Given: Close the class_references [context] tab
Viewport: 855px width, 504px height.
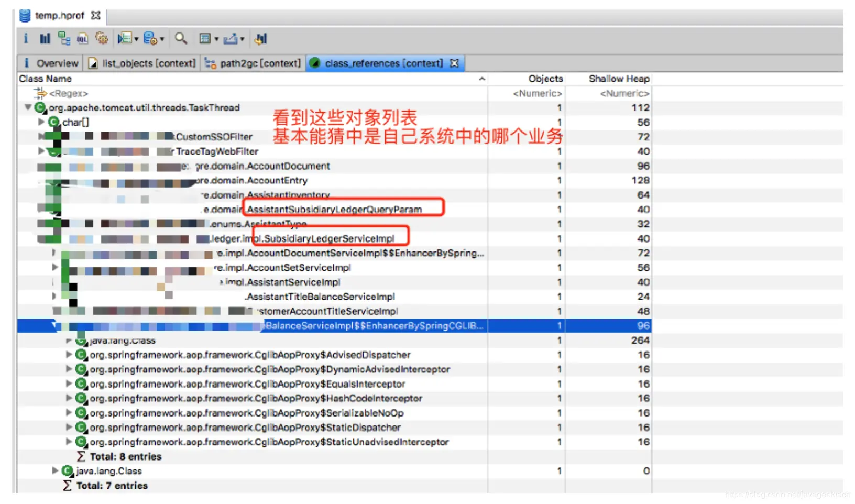Looking at the screenshot, I should 454,63.
